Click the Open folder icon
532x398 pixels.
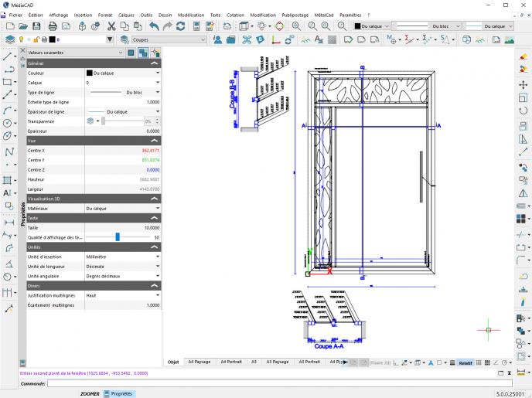pyautogui.click(x=23, y=26)
